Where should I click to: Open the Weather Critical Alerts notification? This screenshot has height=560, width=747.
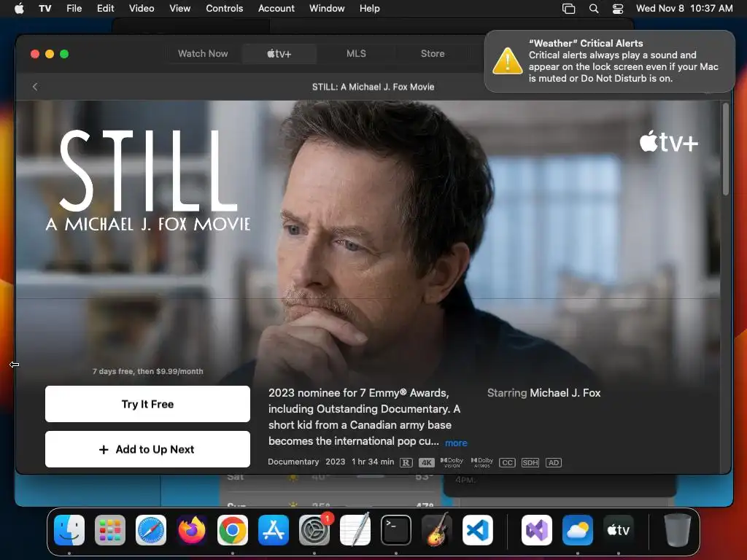click(609, 61)
